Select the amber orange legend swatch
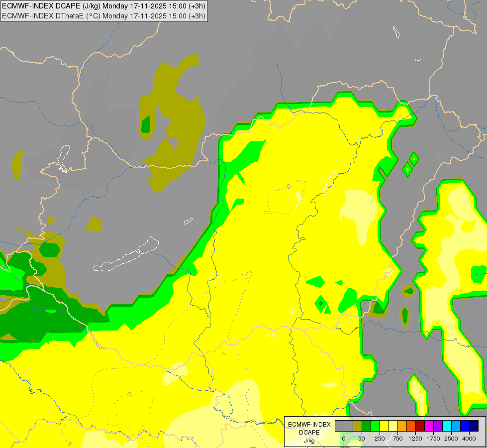The width and height of the screenshot is (487, 448). pos(402,426)
